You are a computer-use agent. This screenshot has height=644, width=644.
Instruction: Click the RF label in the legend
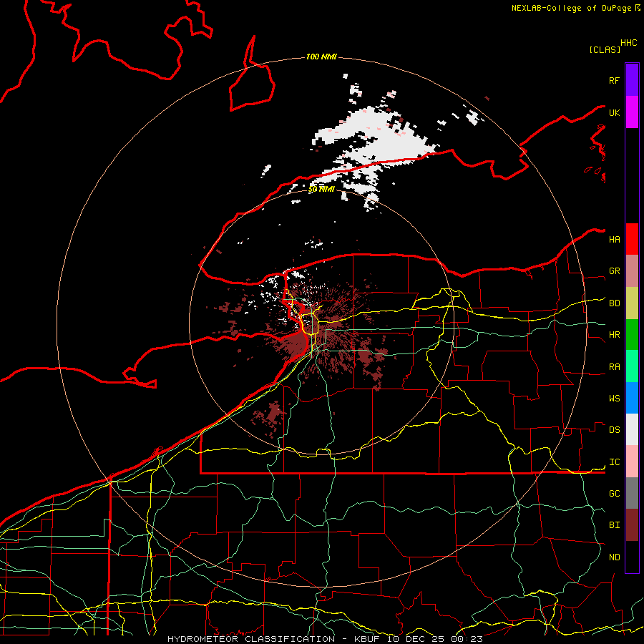pos(614,80)
